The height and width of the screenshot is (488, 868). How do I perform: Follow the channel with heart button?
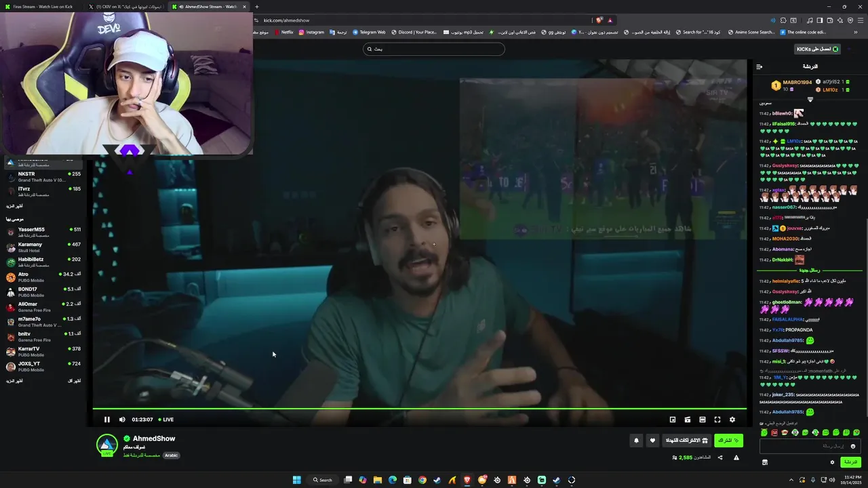tap(652, 441)
